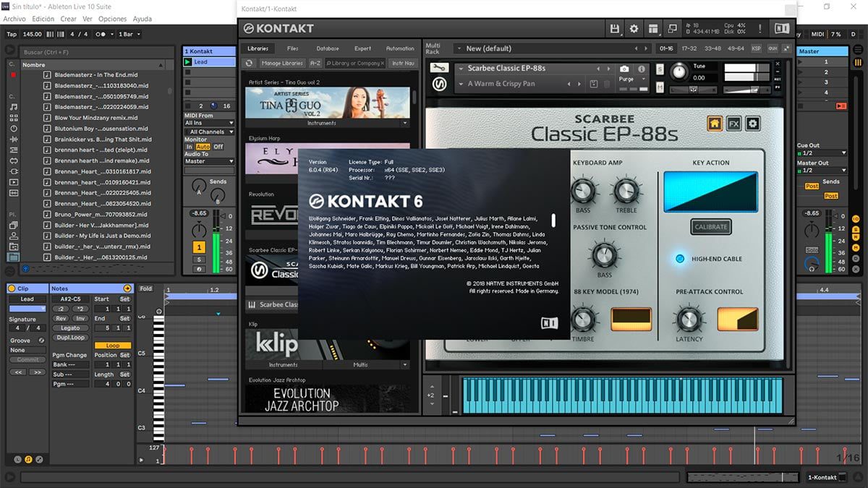The width and height of the screenshot is (868, 488).
Task: Open the EP-88s FX page
Action: click(x=733, y=123)
